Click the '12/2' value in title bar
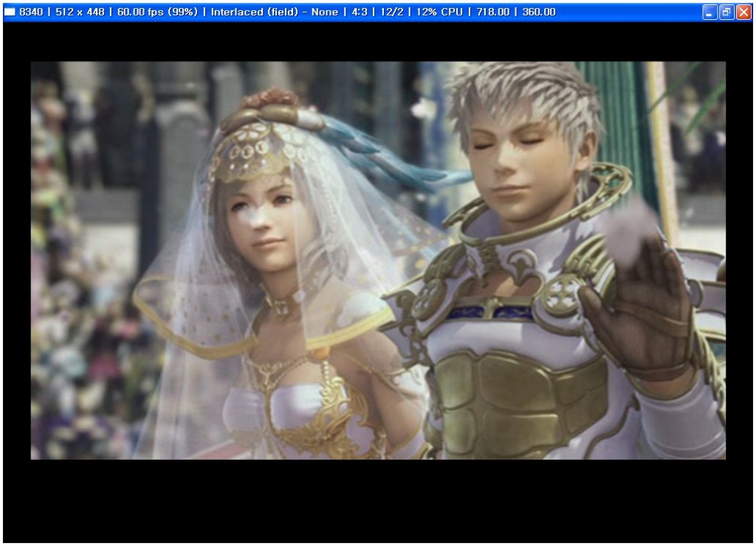This screenshot has width=756, height=546. [391, 12]
